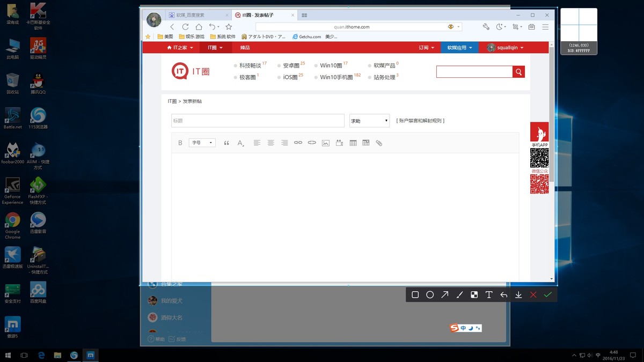Click the red search button
The height and width of the screenshot is (362, 644).
(518, 72)
